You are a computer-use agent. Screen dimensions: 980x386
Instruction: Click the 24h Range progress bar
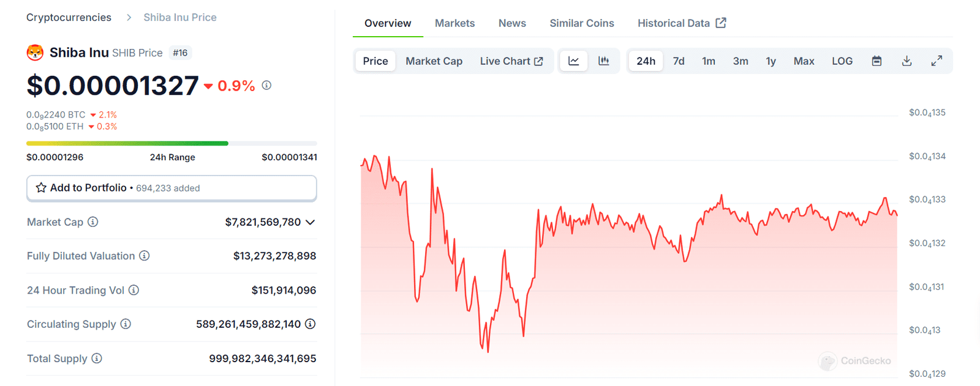pos(171,143)
